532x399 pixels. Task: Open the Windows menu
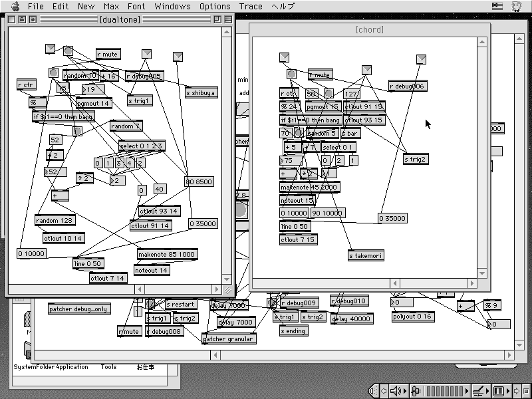[172, 6]
